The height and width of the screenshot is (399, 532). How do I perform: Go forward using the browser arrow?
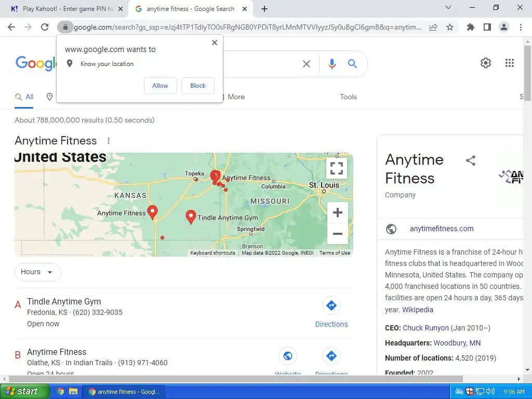point(28,27)
